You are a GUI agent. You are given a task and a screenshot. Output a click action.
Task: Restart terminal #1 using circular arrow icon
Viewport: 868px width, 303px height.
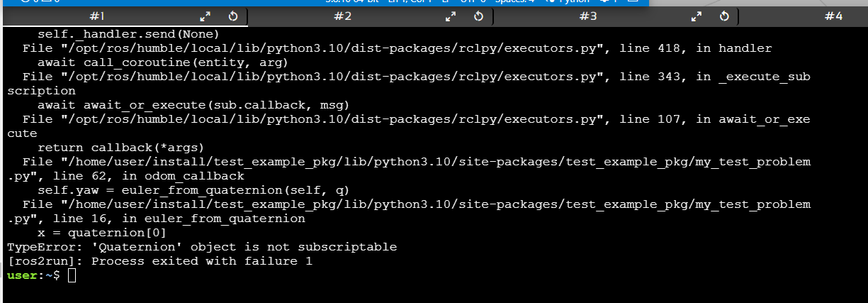[x=232, y=16]
